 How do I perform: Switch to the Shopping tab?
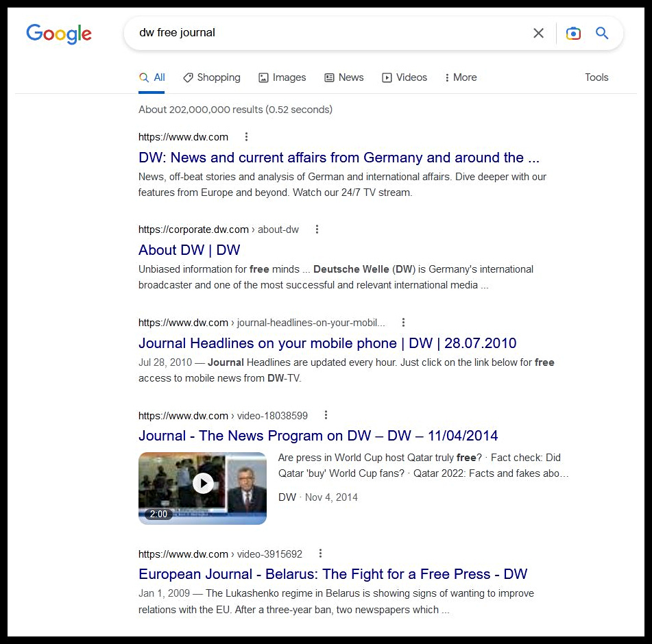click(212, 77)
